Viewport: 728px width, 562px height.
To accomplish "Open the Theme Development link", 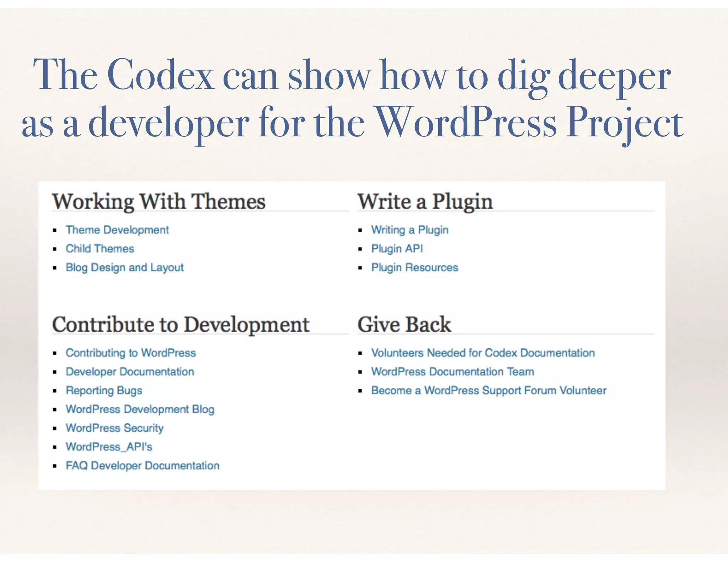I will (117, 230).
